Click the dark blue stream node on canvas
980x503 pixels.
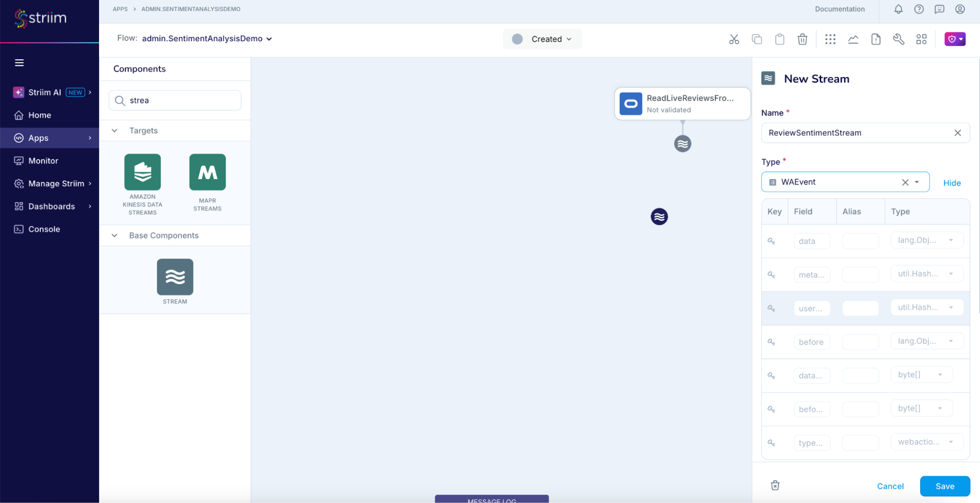click(659, 216)
